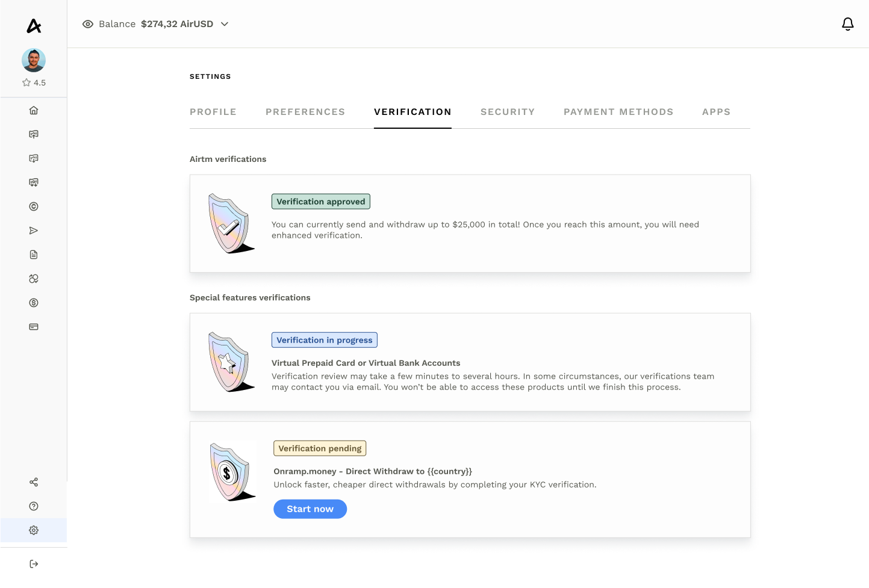Open the settings gear in sidebar

(34, 530)
